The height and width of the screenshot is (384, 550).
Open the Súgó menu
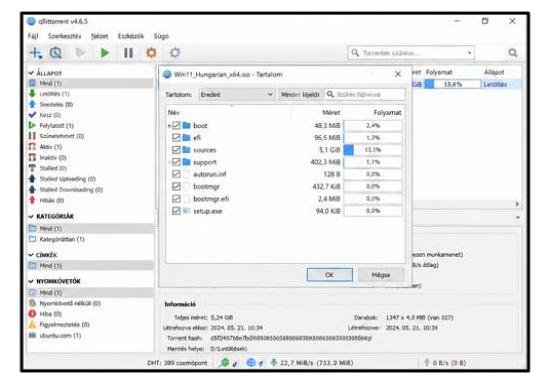tap(161, 36)
